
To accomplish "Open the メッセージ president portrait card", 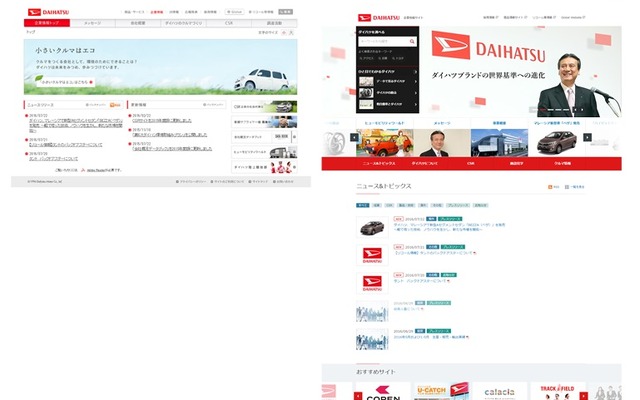I will pyautogui.click(x=442, y=138).
